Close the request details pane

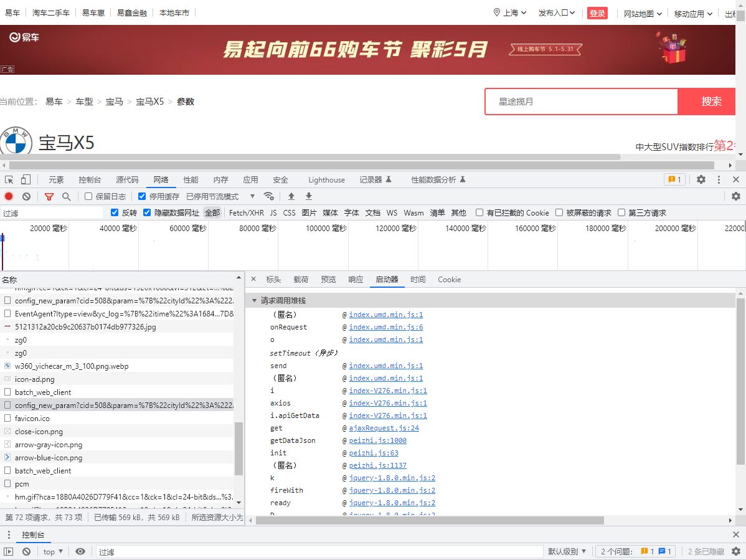click(x=253, y=279)
